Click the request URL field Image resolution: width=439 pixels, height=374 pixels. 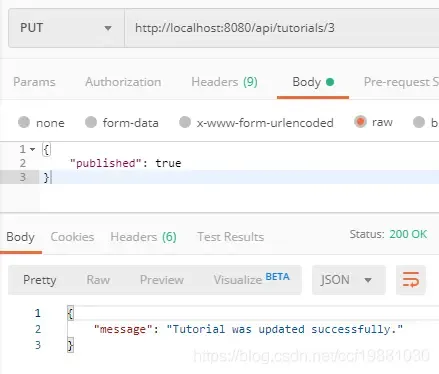pyautogui.click(x=282, y=28)
